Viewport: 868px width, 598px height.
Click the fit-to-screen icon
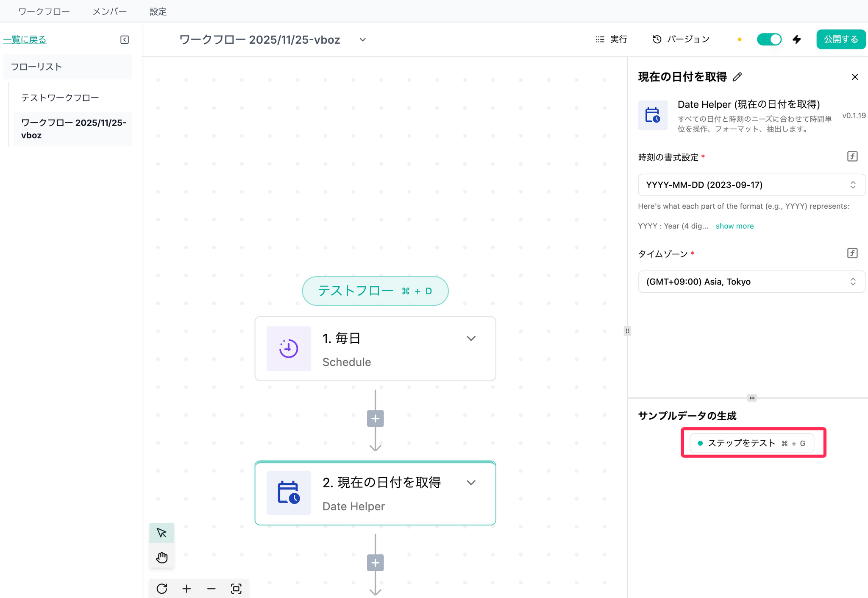[x=236, y=589]
